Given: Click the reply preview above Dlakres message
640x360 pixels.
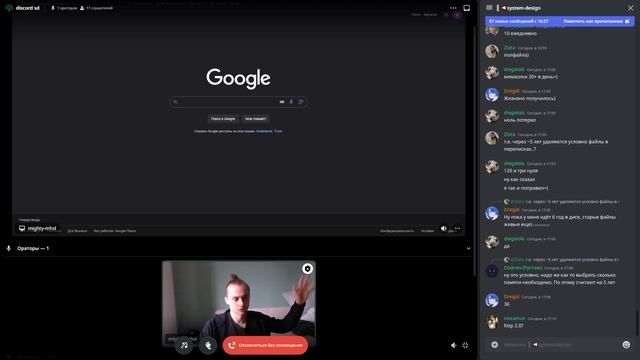Looking at the screenshot, I should (x=563, y=260).
